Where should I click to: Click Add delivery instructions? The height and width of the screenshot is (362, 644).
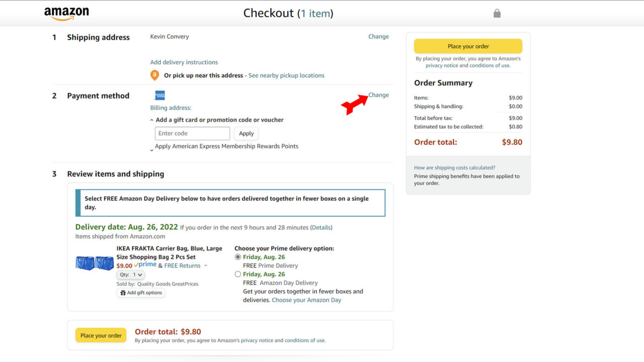184,62
